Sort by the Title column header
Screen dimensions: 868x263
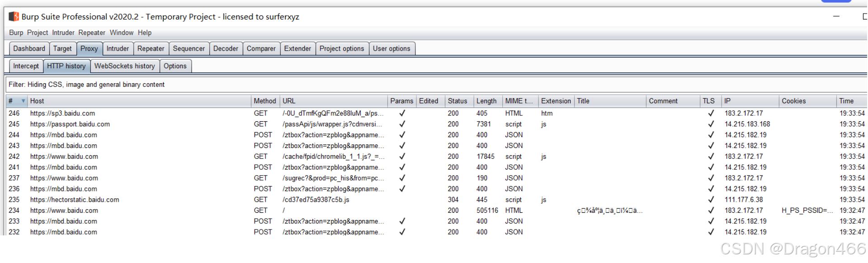(x=610, y=101)
